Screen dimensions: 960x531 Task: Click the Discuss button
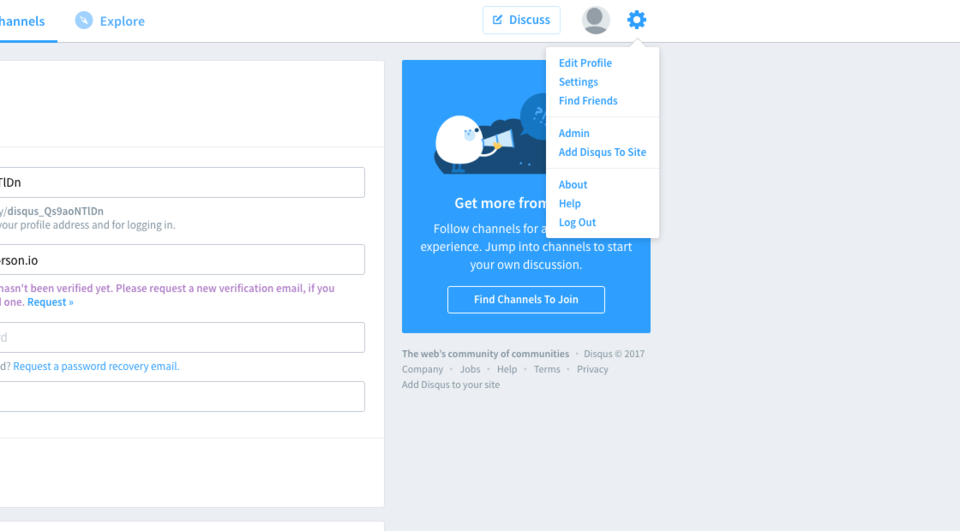[521, 20]
